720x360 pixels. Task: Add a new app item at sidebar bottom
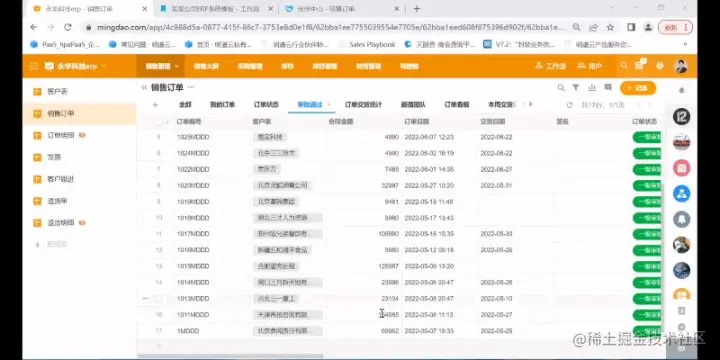tap(51, 245)
